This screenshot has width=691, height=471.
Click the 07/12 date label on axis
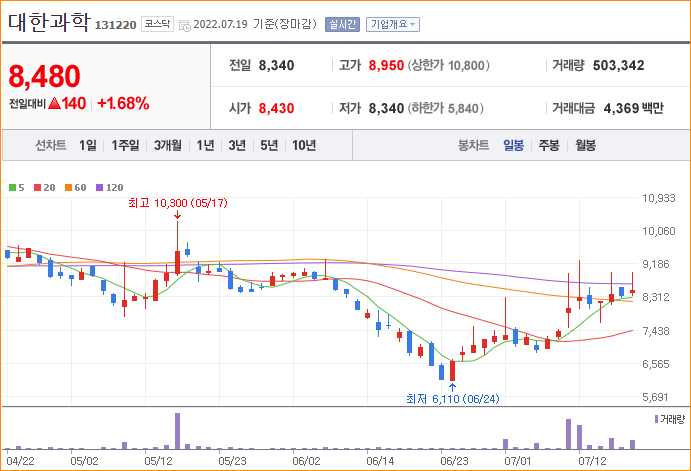(x=592, y=461)
